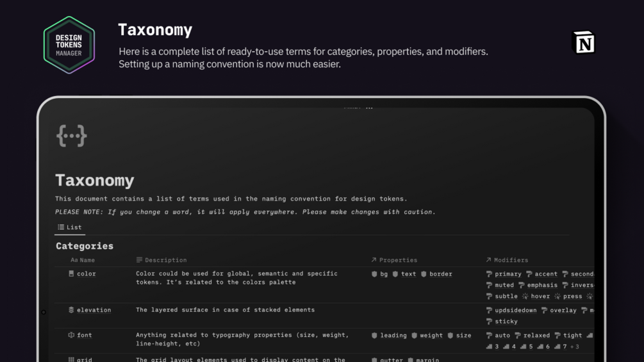The width and height of the screenshot is (644, 362).
Task: Click the shield icon next to bg
Action: point(374,274)
